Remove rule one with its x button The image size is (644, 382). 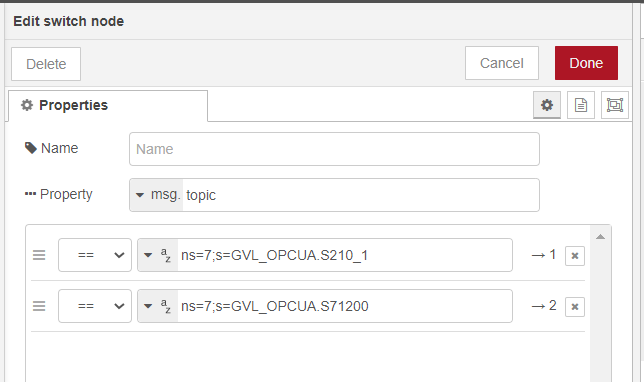coord(575,256)
